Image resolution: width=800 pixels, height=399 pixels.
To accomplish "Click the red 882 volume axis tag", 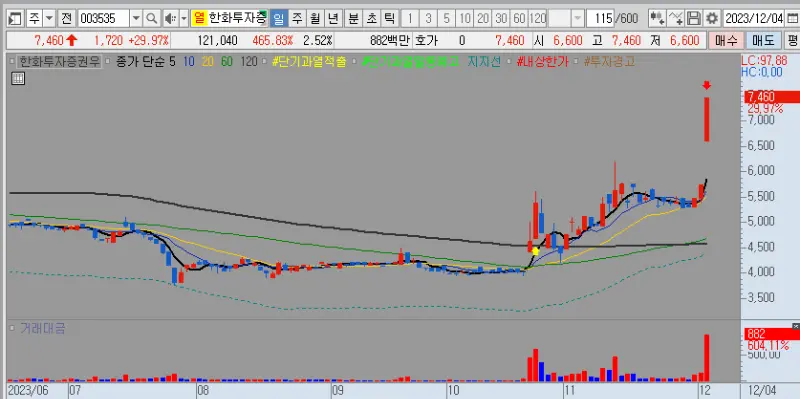I will coord(772,334).
